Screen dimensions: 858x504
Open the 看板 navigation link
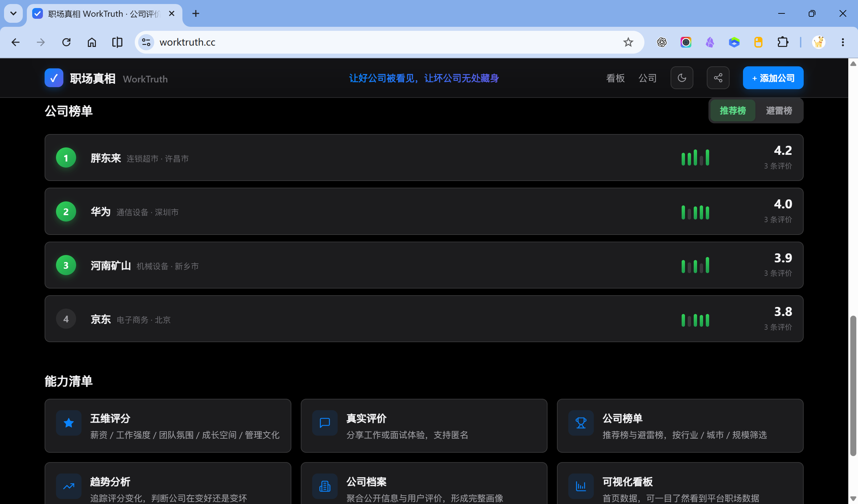tap(615, 78)
